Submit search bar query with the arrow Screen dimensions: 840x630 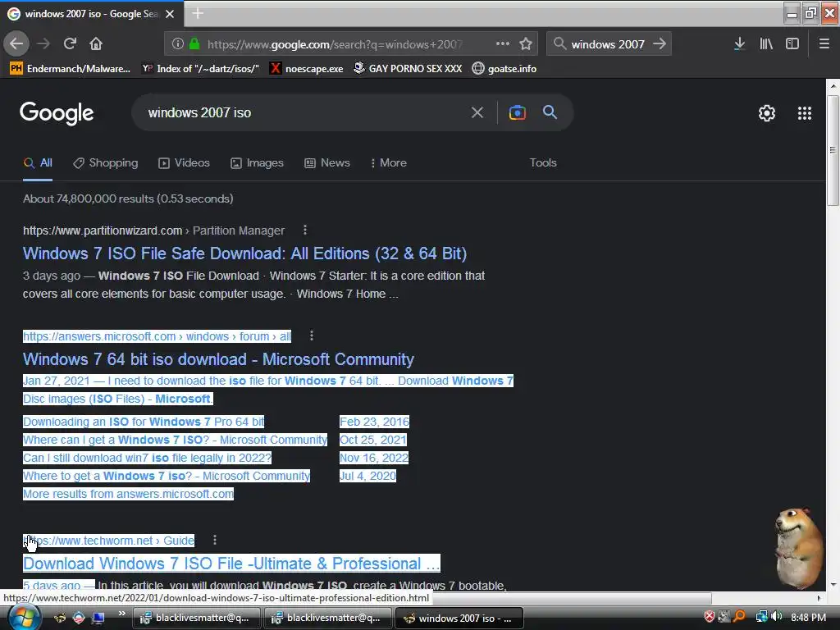point(660,44)
